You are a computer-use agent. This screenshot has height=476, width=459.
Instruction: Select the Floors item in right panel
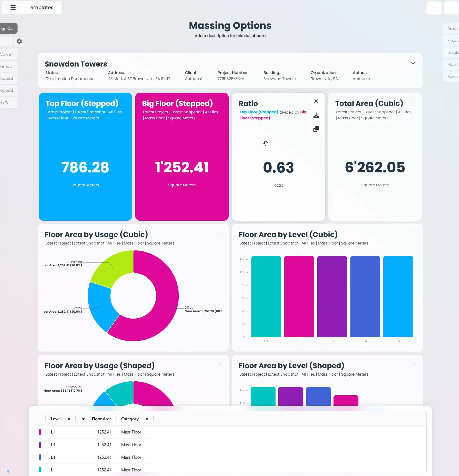(x=453, y=41)
